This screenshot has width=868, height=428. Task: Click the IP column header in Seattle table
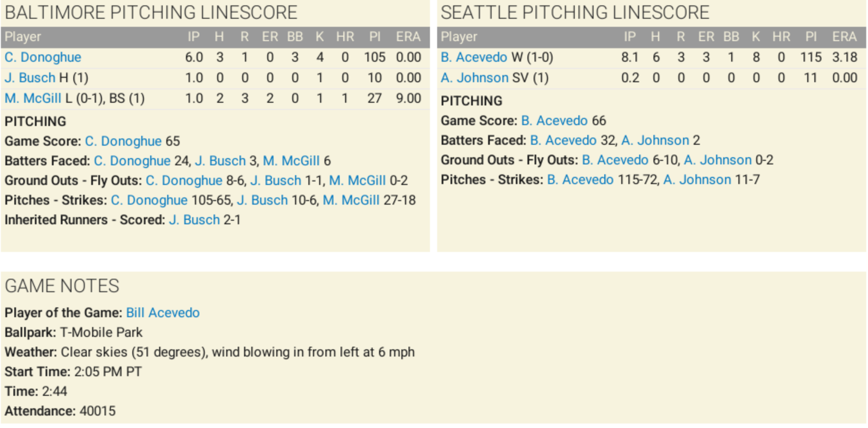click(x=629, y=37)
